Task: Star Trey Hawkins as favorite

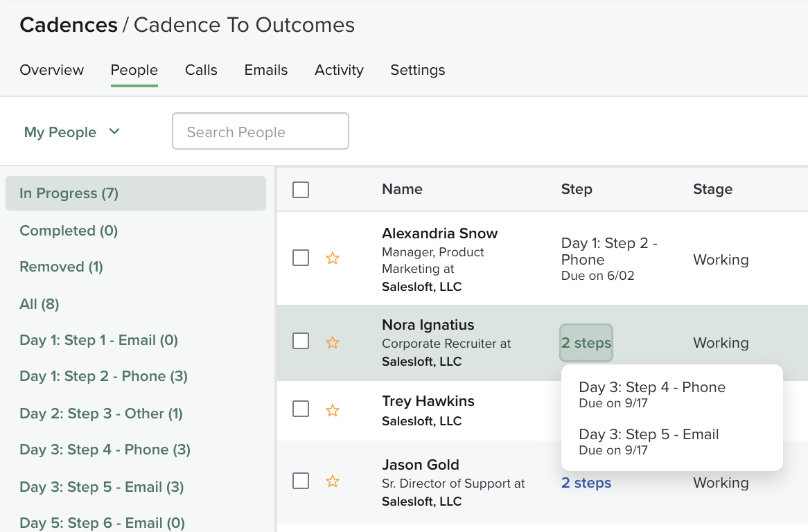Action: coord(333,409)
